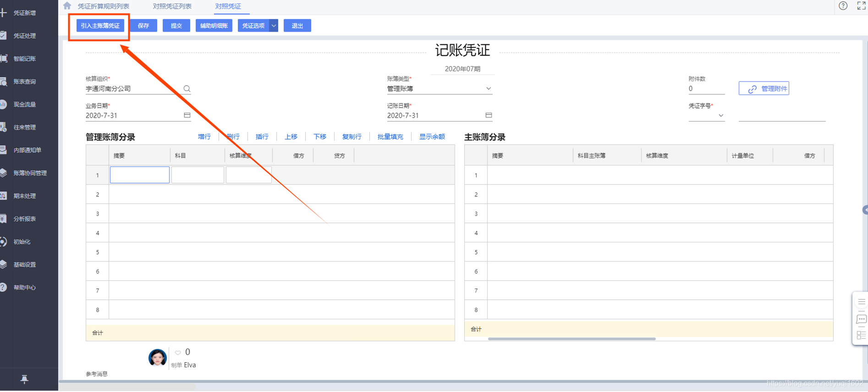868x392 pixels.
Task: Expand the 凭证选项 dropdown arrow
Action: coord(274,26)
